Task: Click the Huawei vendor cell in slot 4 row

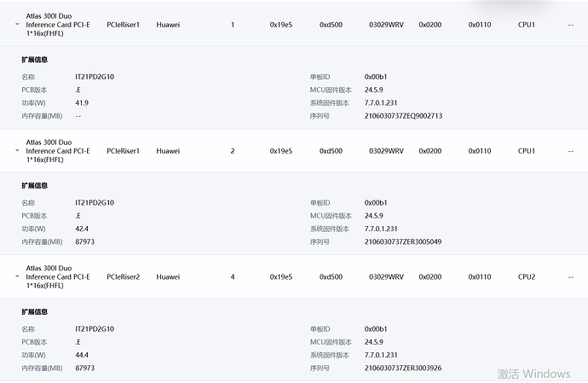Action: tap(168, 277)
